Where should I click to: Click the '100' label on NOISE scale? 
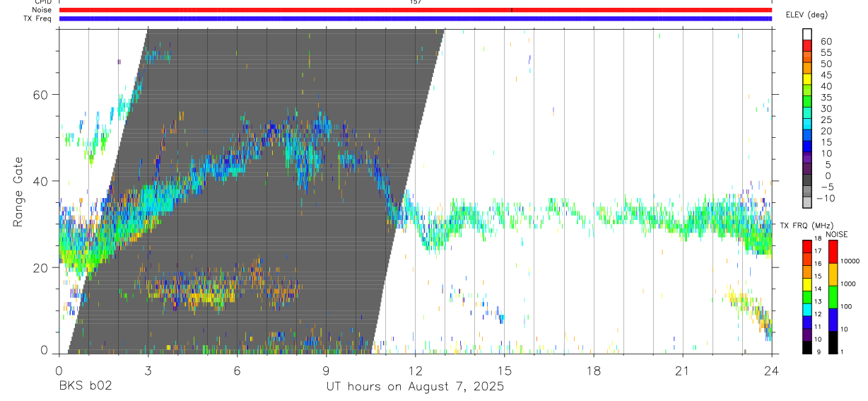(x=846, y=306)
